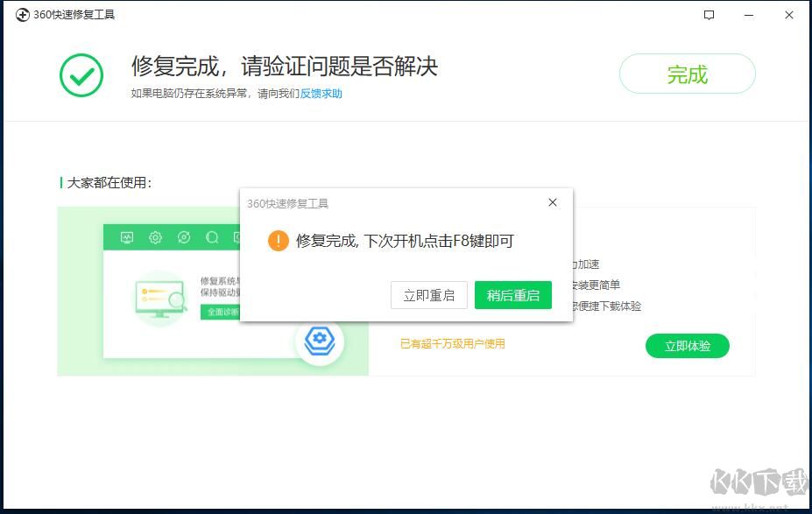Click the orange 已有超千万级用户使用 text
Viewport: 812px width, 514px height.
pos(453,343)
